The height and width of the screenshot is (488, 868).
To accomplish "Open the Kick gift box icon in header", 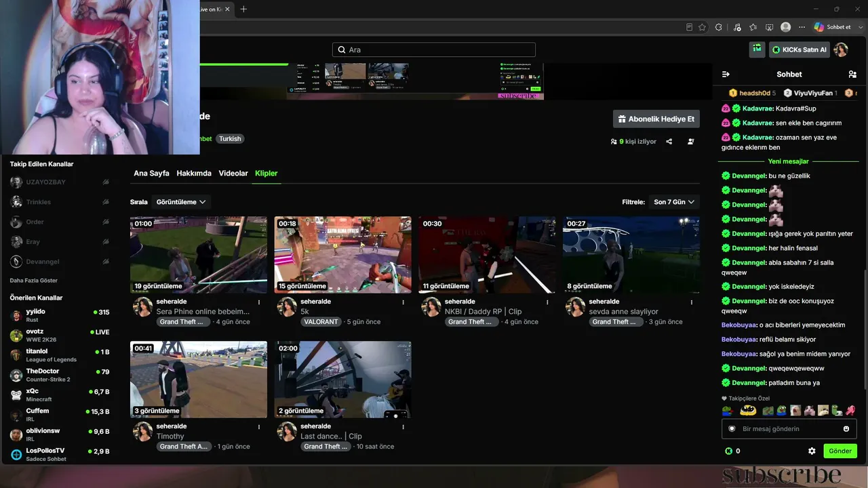I will (x=757, y=49).
